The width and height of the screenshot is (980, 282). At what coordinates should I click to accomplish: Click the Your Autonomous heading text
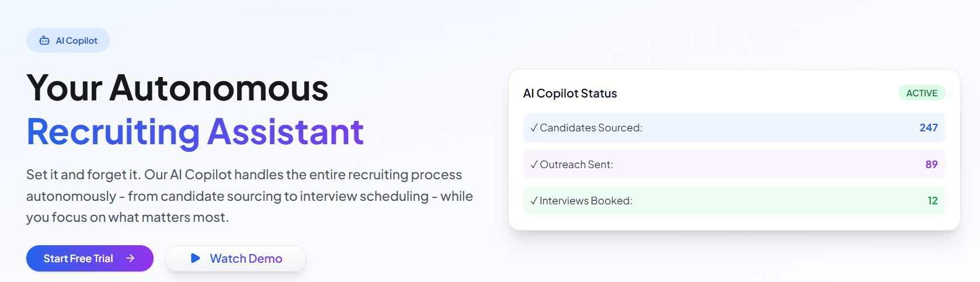click(x=178, y=88)
